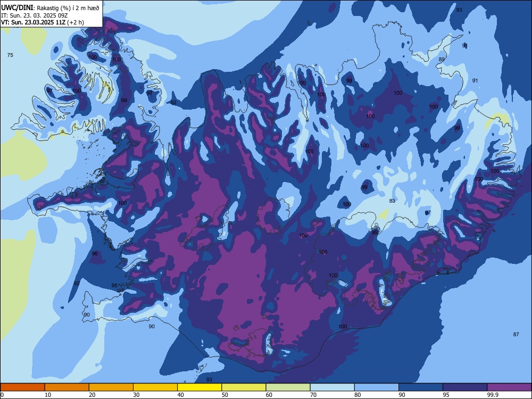Screen dimensions: 532x399
Task: Click the '30' legend tick label
Action: click(x=136, y=395)
